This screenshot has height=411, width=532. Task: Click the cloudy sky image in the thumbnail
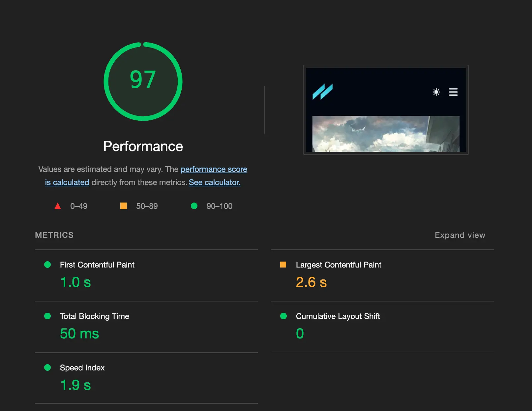coord(386,134)
